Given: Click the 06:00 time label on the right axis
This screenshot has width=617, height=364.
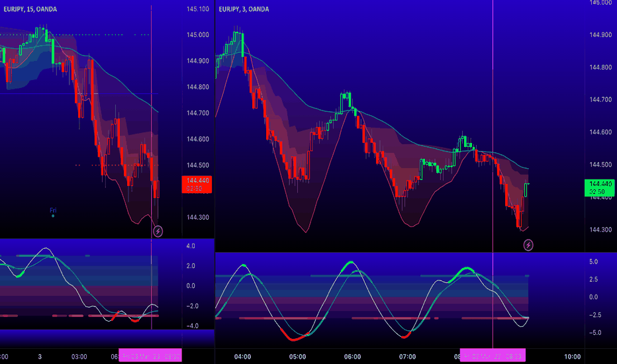Looking at the screenshot, I should click(352, 357).
